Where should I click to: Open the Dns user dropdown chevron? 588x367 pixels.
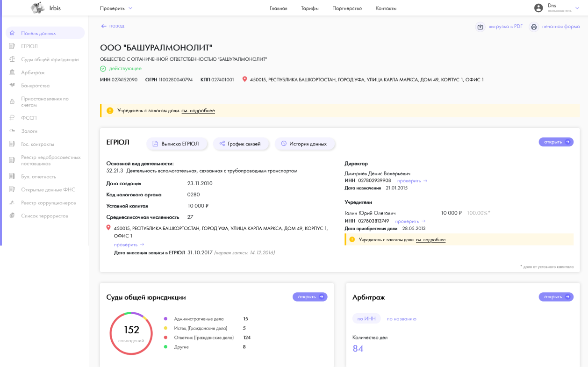tap(577, 8)
